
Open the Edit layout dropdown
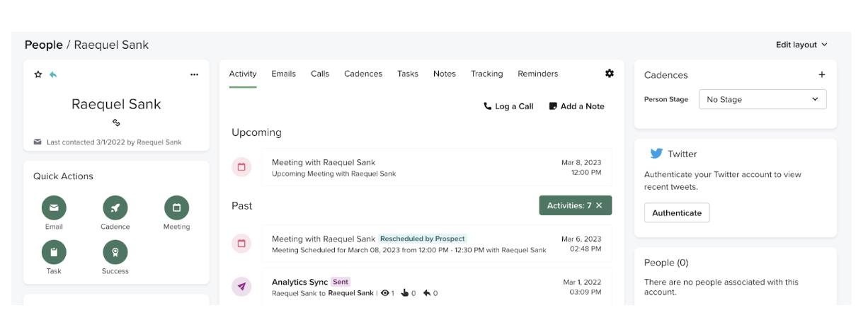point(801,45)
